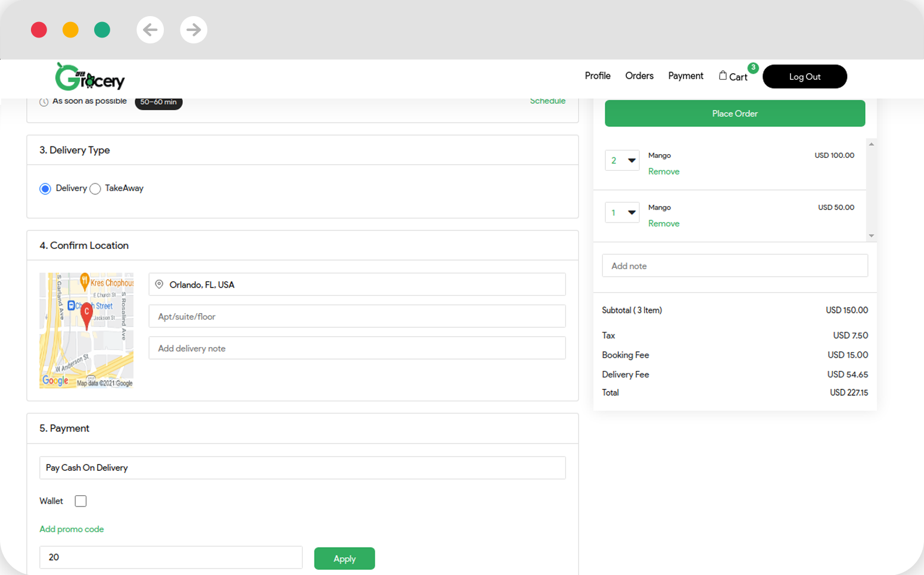Click the 4. Confirm Location heading
This screenshot has height=575, width=924.
tap(84, 245)
